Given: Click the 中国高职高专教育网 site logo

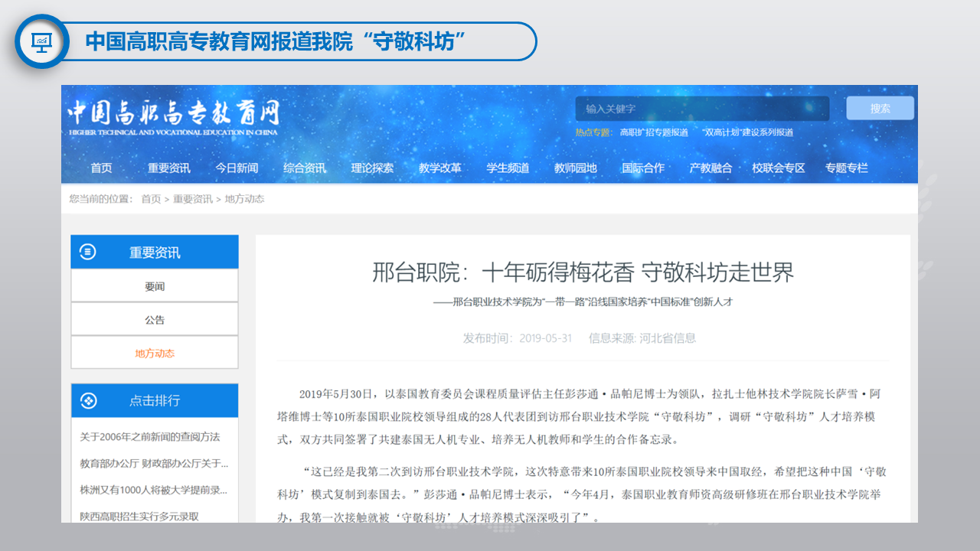Looking at the screenshot, I should pyautogui.click(x=173, y=117).
